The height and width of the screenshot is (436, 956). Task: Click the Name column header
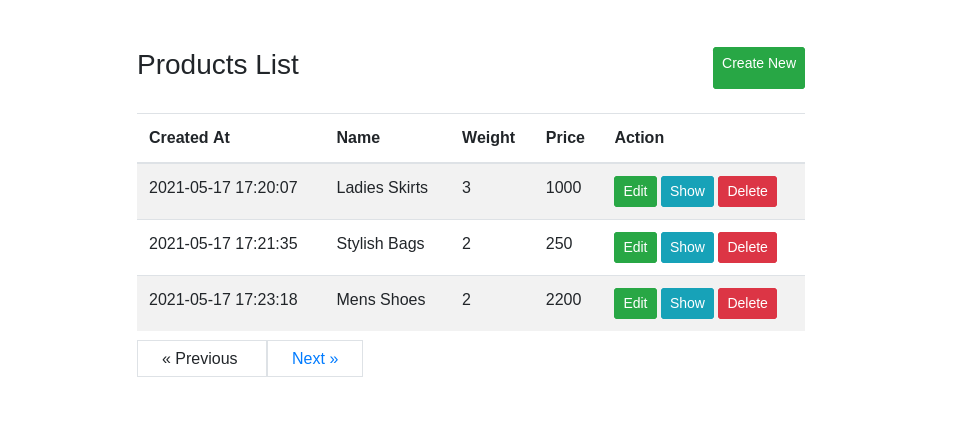(358, 138)
